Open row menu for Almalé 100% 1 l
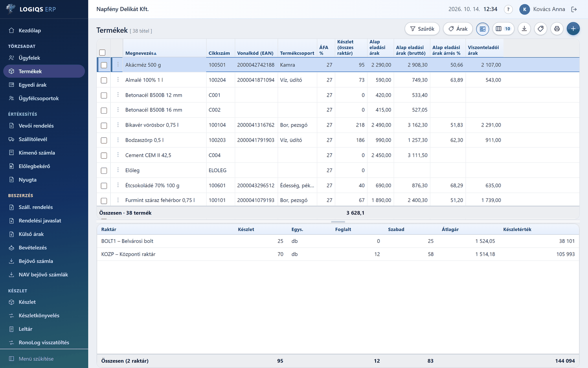This screenshot has height=368, width=588. pos(118,80)
